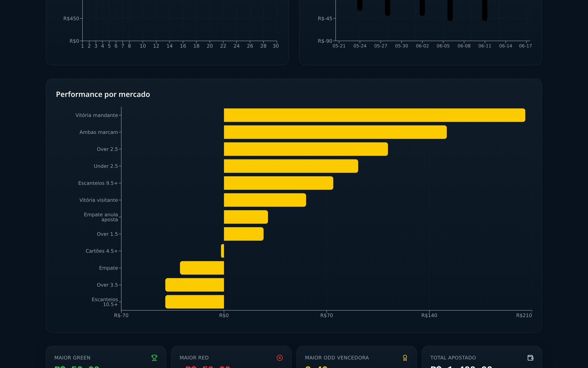Click the R$-70 axis tick label
588x368 pixels.
121,315
